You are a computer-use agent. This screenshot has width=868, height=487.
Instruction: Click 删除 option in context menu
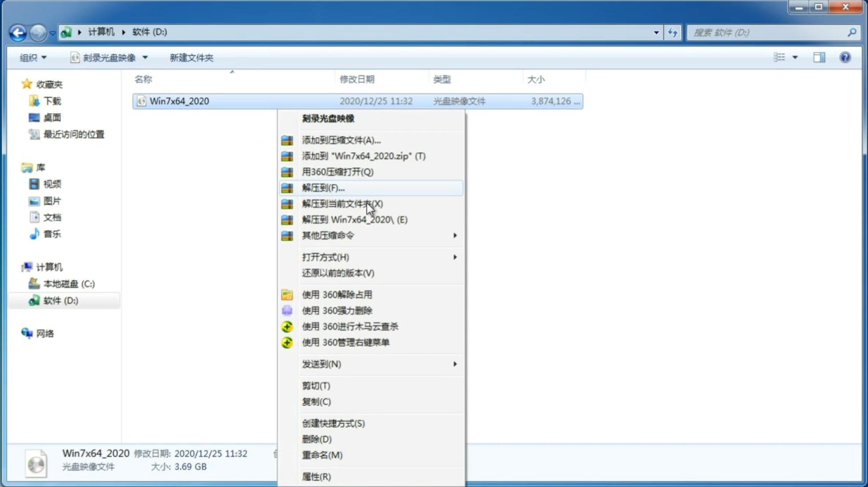pyautogui.click(x=317, y=438)
